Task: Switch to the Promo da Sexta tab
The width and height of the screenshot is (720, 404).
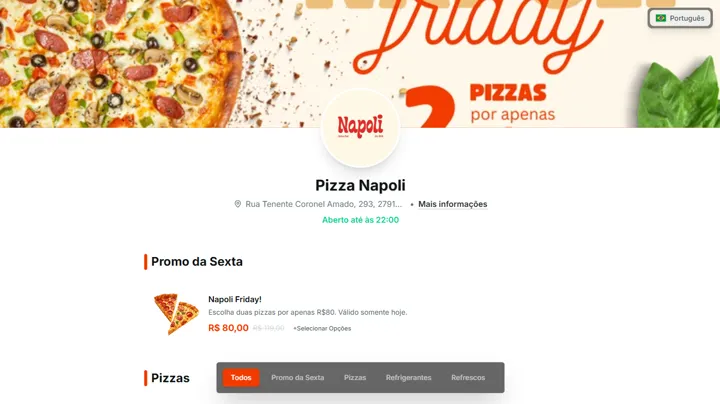Action: (x=298, y=377)
